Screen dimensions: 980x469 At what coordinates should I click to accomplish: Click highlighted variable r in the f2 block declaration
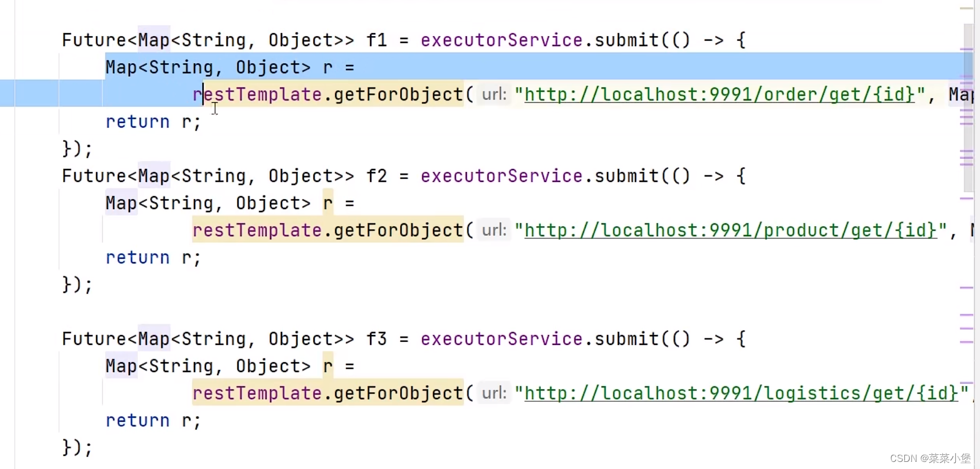[328, 203]
